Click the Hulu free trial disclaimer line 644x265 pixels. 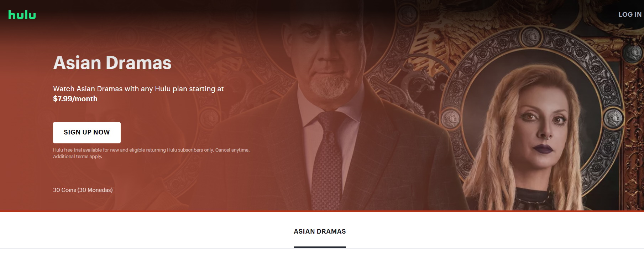151,150
